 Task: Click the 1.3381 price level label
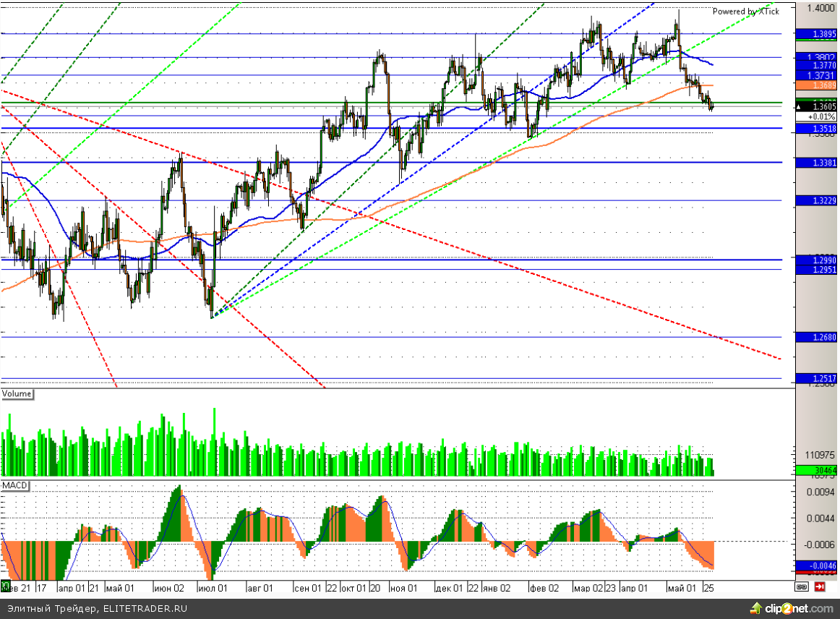point(816,163)
